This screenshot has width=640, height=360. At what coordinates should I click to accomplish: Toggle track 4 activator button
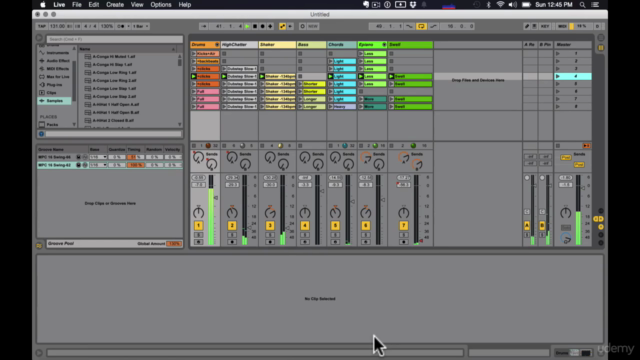tap(305, 226)
